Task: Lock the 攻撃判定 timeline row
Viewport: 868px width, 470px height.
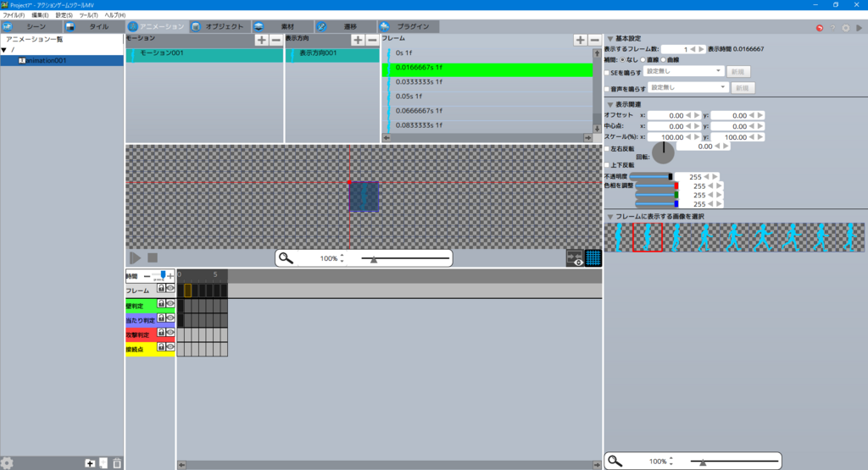Action: (x=161, y=332)
